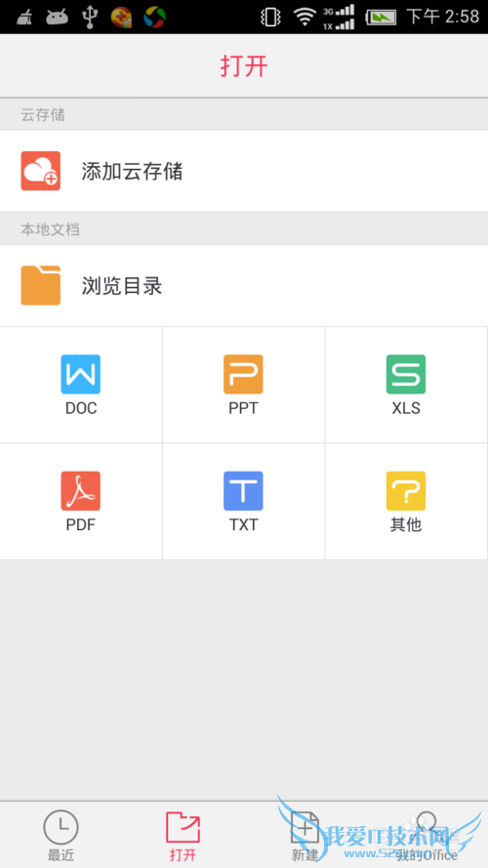This screenshot has width=488, height=868.
Task: Tap the Android robot notification icon
Action: coord(57,18)
